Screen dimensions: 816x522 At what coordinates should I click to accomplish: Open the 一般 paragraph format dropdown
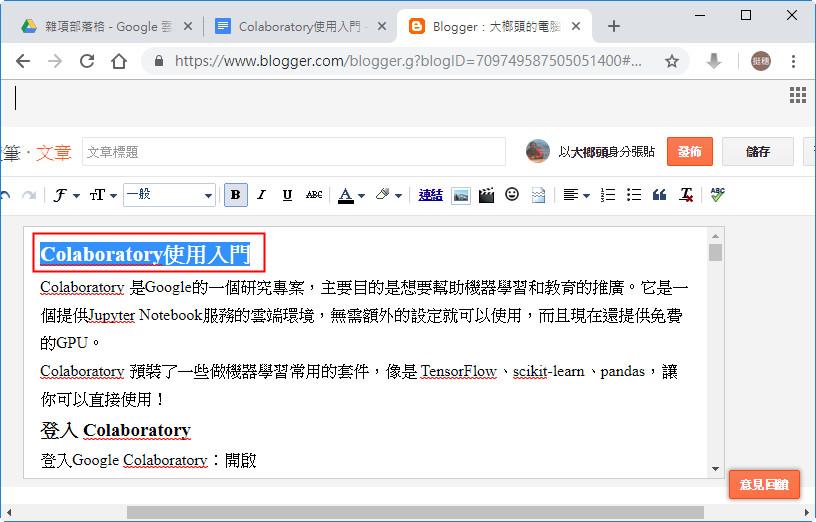pos(169,195)
